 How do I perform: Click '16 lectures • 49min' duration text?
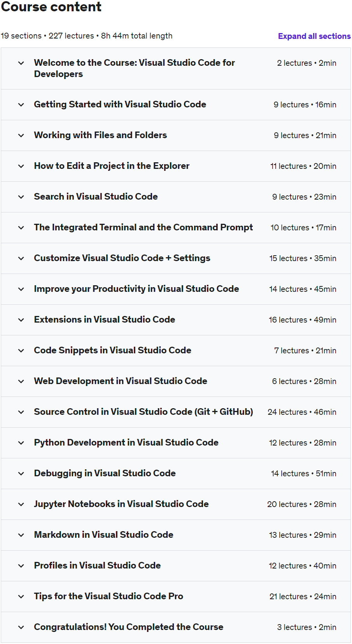(x=303, y=320)
